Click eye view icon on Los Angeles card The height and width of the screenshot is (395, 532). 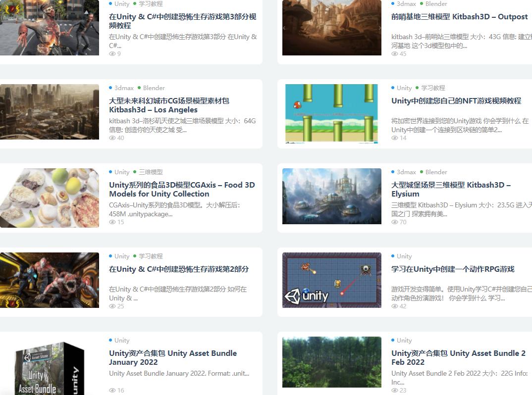112,138
